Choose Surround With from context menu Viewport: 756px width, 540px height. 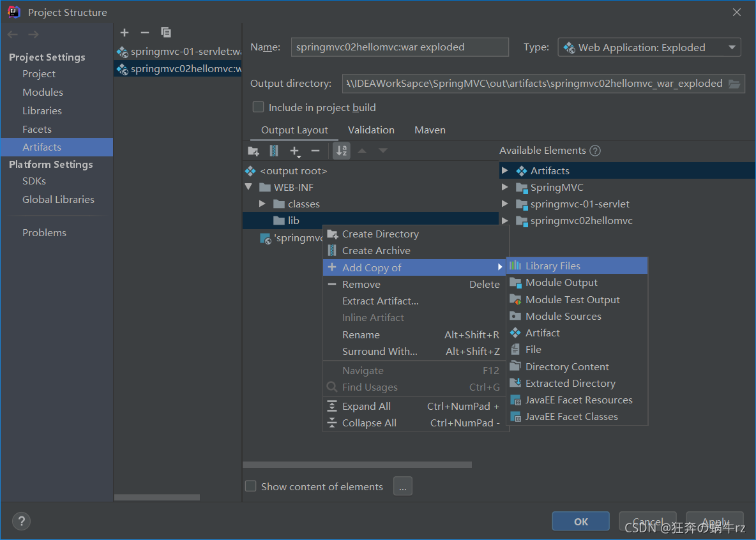[416, 352]
